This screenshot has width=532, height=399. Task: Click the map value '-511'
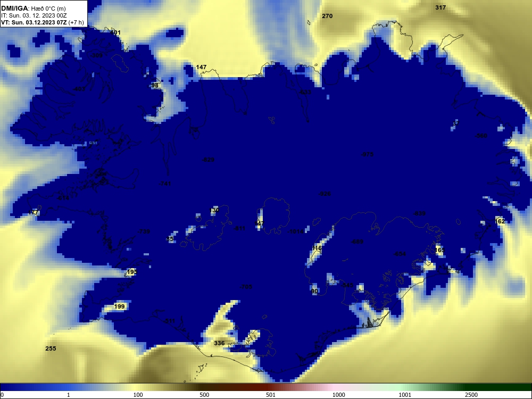169,321
